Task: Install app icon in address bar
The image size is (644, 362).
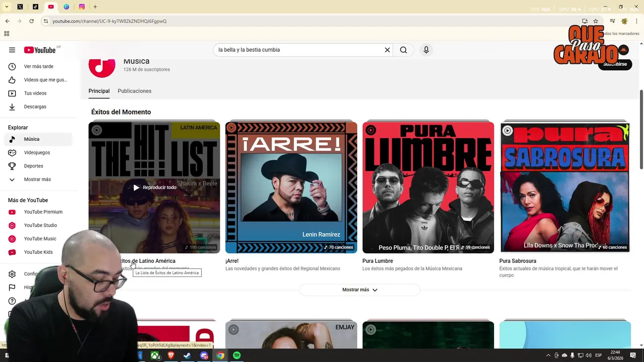Action: 585,21
